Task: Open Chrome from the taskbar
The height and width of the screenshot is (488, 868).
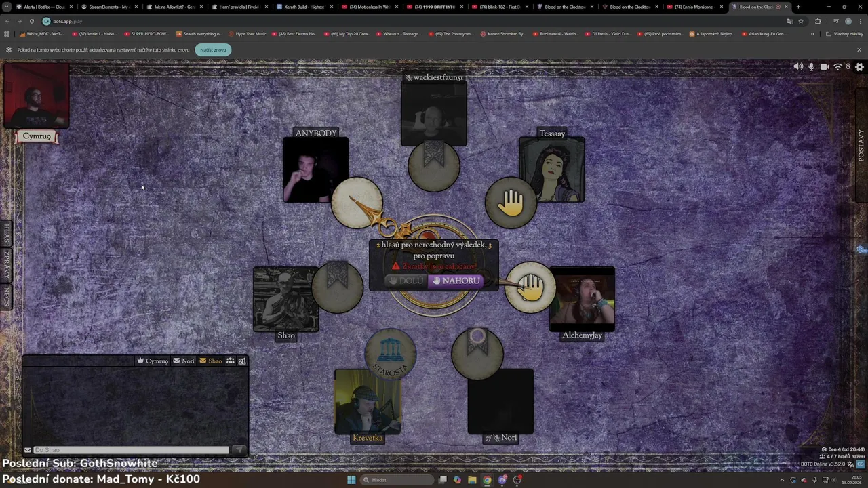Action: [x=487, y=480]
